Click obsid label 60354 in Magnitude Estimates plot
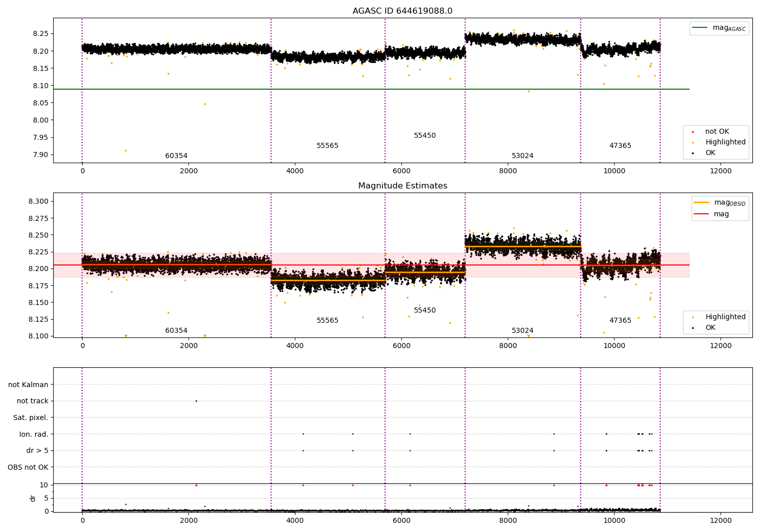 pyautogui.click(x=176, y=331)
